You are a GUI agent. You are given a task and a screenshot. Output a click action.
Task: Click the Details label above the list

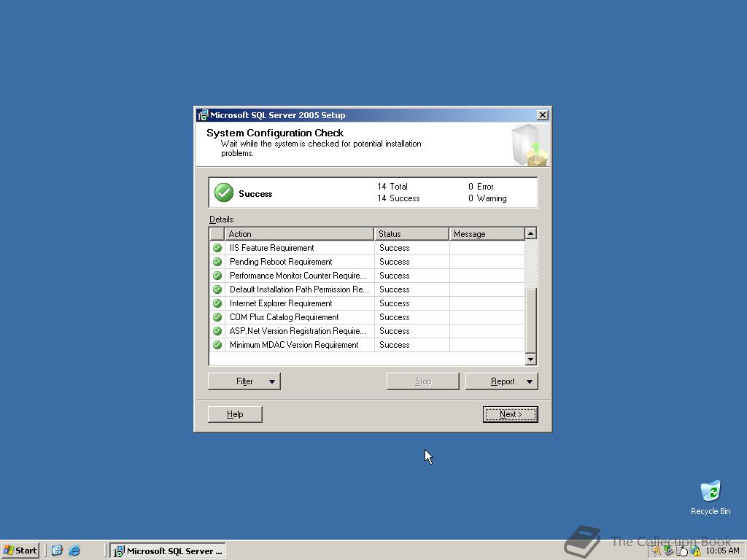pos(222,219)
